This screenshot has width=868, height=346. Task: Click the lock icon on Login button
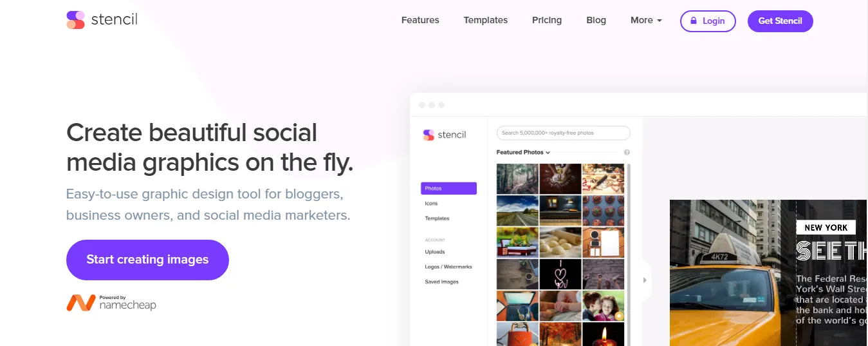[x=694, y=21]
